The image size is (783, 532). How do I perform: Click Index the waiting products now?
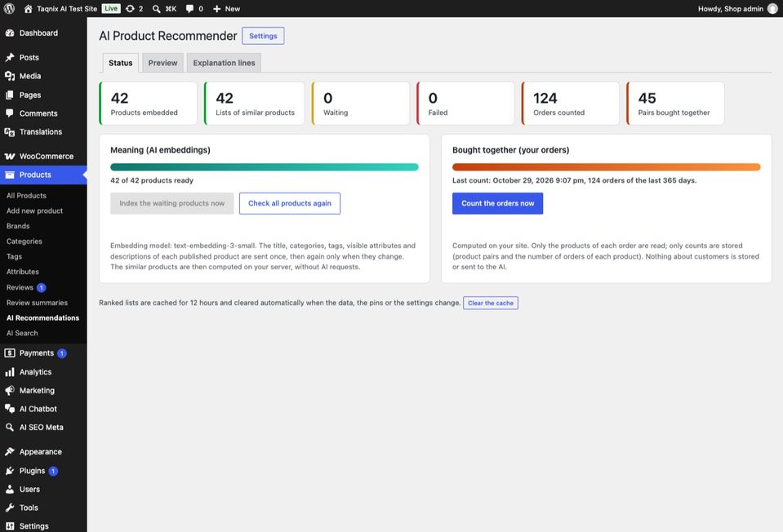pos(171,203)
